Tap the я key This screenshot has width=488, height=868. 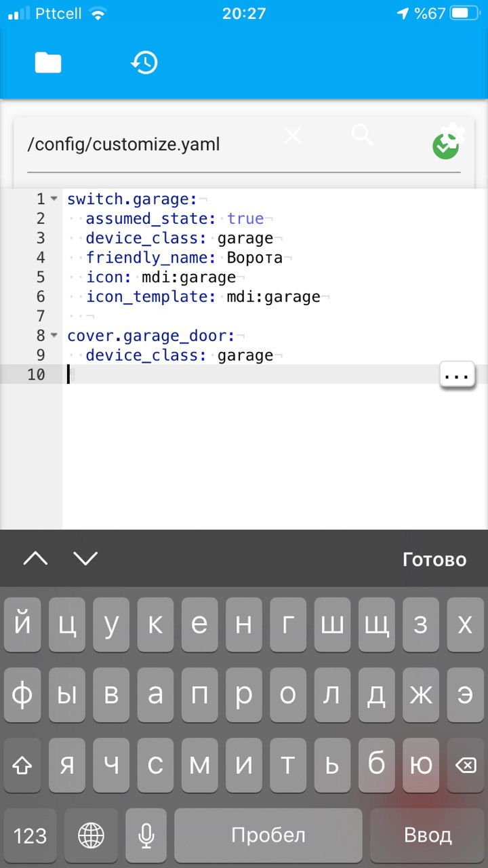pos(66,766)
